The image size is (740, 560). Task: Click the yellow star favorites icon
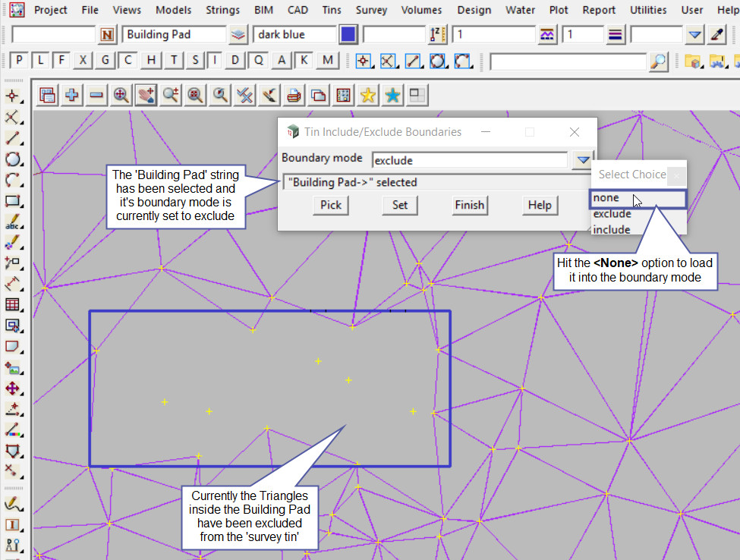pyautogui.click(x=368, y=95)
